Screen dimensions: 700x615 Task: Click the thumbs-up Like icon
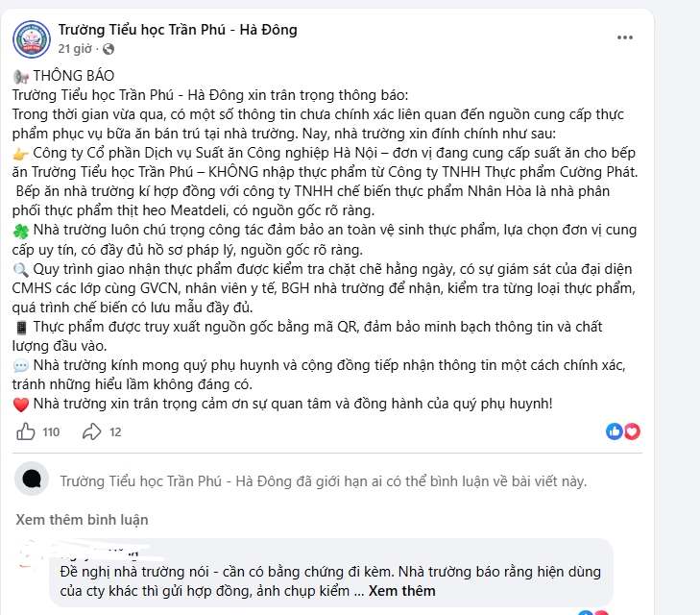tap(26, 431)
